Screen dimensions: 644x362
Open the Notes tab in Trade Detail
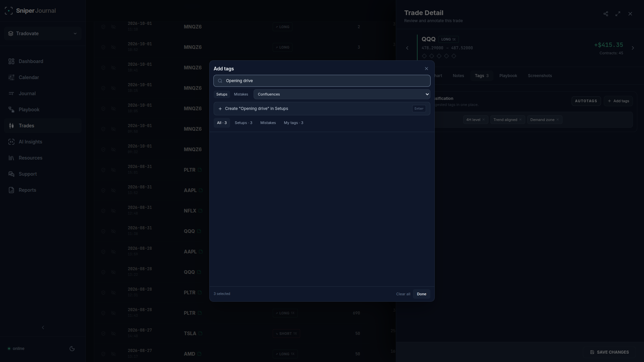pos(458,76)
